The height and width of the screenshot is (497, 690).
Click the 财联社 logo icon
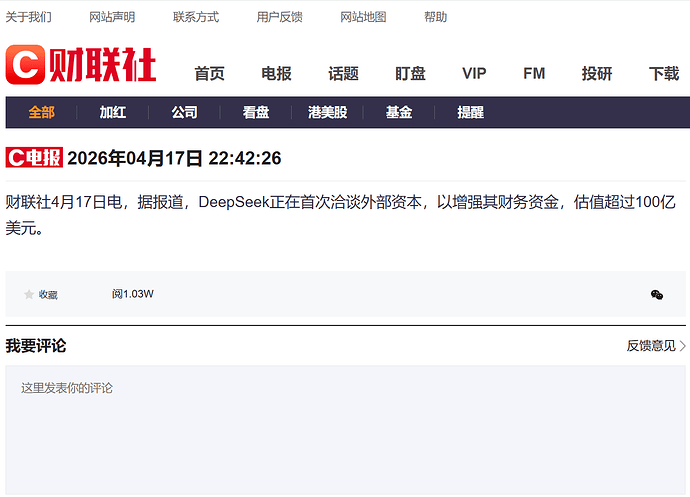(25, 65)
